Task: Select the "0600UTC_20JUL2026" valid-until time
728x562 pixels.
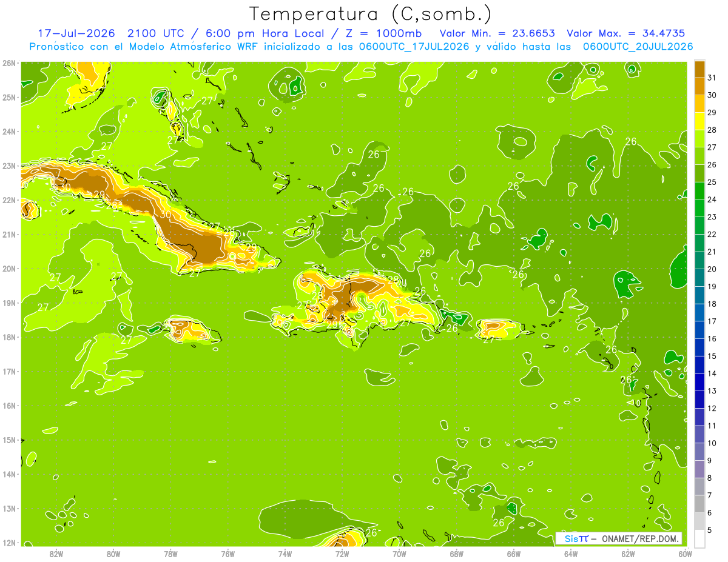Action: coord(638,47)
